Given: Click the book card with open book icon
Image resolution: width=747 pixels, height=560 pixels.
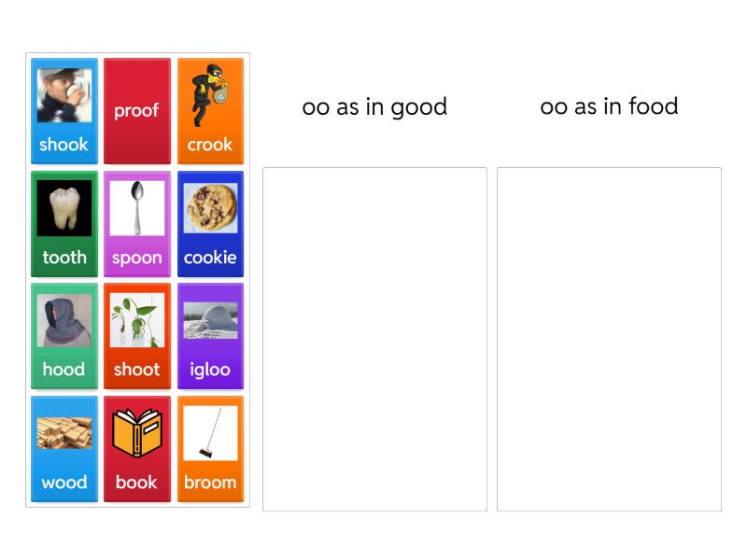Looking at the screenshot, I should pos(136,449).
